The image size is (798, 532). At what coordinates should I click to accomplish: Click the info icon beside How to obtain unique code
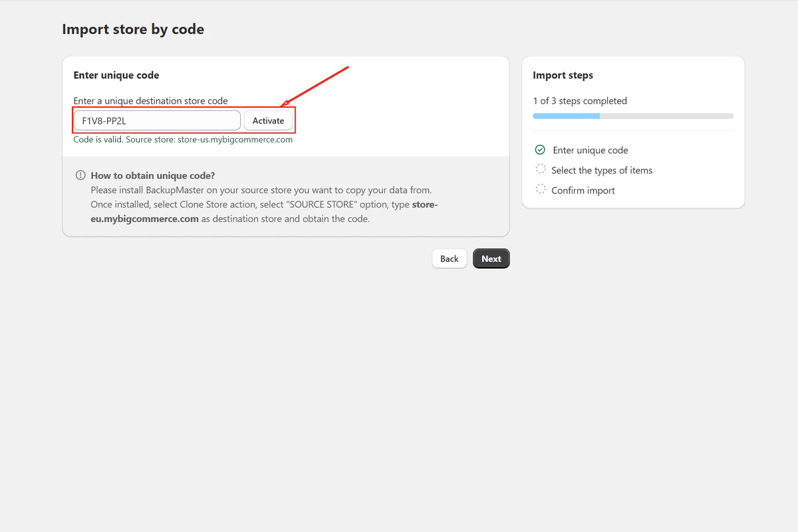tap(80, 176)
